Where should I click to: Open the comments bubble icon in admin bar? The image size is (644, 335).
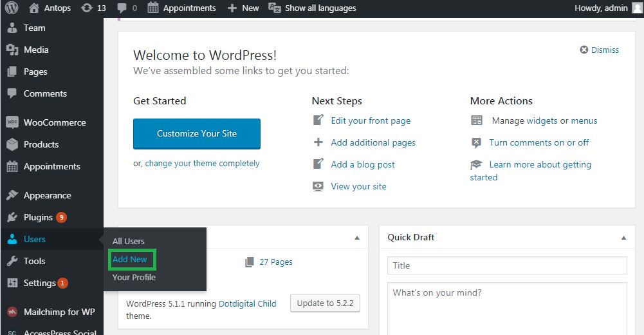click(x=122, y=8)
